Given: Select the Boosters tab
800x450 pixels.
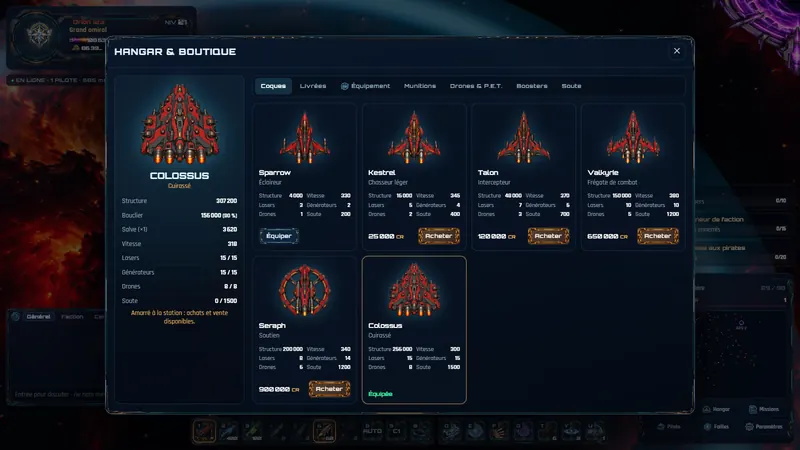Looking at the screenshot, I should point(532,86).
